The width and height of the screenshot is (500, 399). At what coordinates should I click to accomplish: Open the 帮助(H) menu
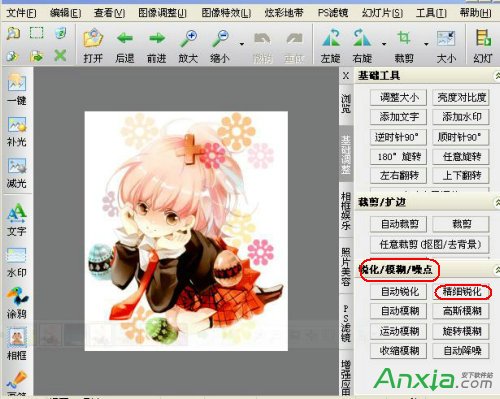coord(476,13)
